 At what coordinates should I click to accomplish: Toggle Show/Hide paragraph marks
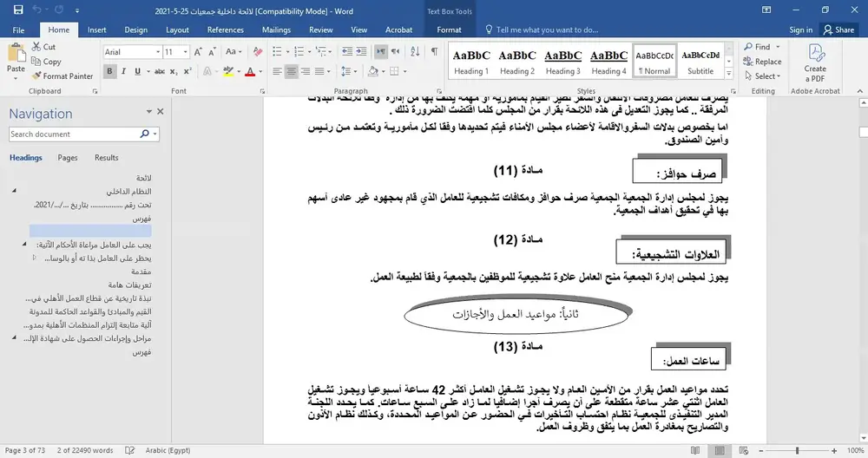pyautogui.click(x=435, y=51)
